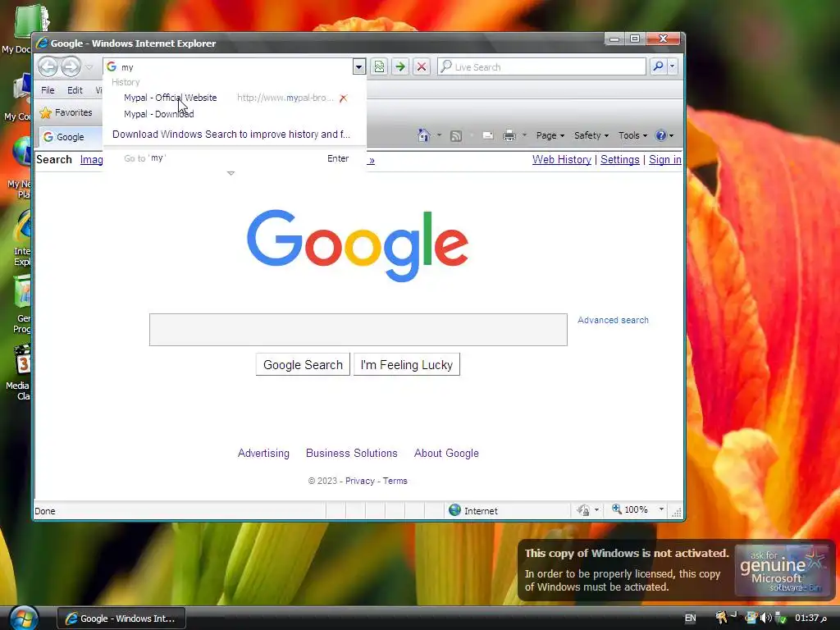Open the Favorites star button
The height and width of the screenshot is (630, 840).
coord(66,112)
